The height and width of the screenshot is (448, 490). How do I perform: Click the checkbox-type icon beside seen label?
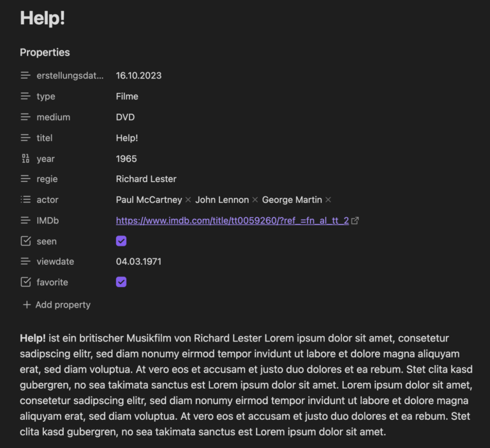pyautogui.click(x=26, y=241)
